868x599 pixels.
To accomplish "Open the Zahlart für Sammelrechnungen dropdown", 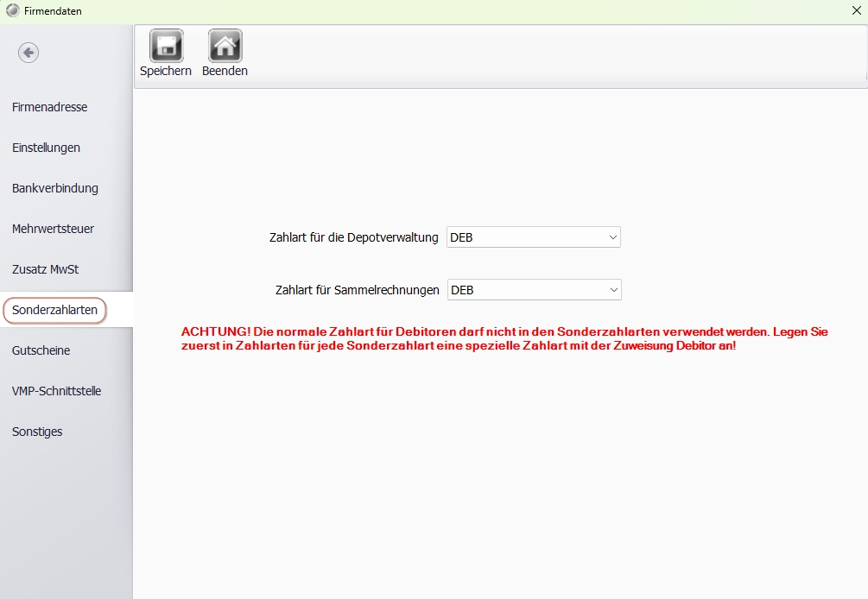I will click(x=611, y=290).
